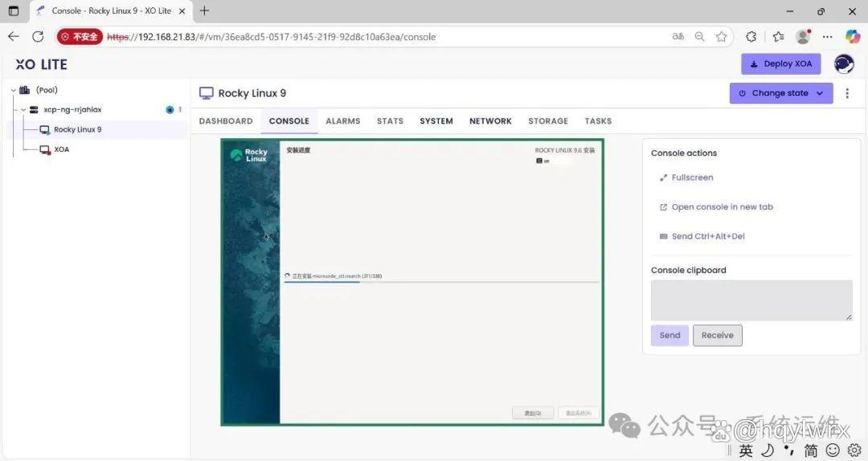Open the read aloud/translate icon
The image size is (868, 461).
coord(678,36)
